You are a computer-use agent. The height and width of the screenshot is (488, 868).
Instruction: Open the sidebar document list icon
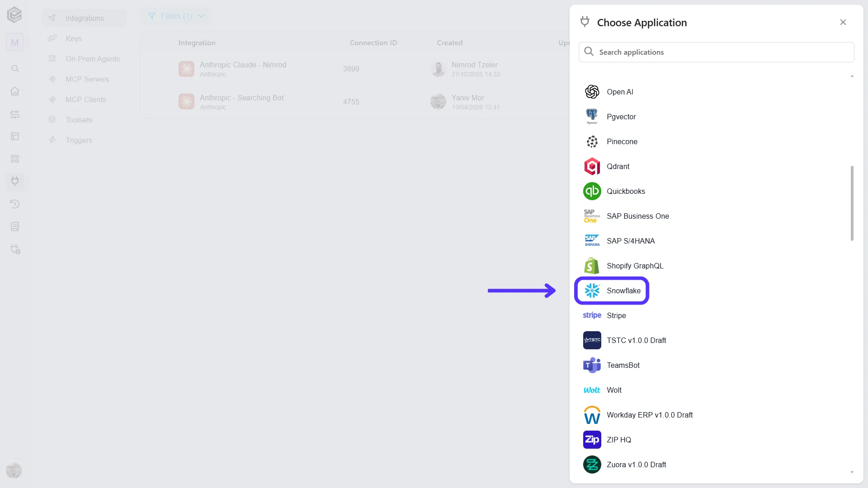pos(15,226)
